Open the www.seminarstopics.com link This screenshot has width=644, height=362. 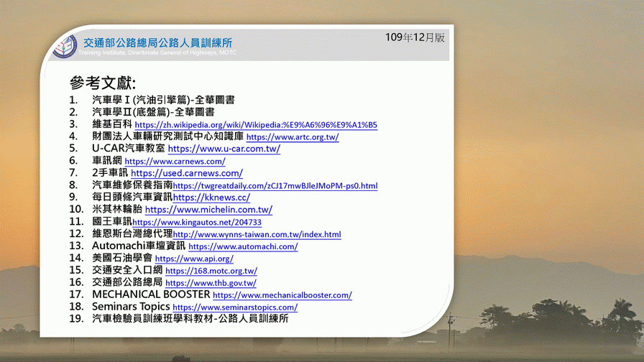pos(234,307)
